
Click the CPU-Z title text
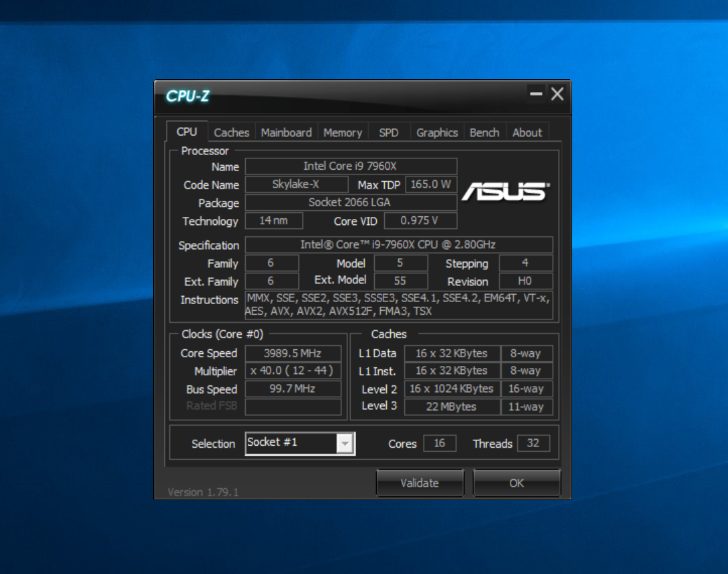point(187,96)
